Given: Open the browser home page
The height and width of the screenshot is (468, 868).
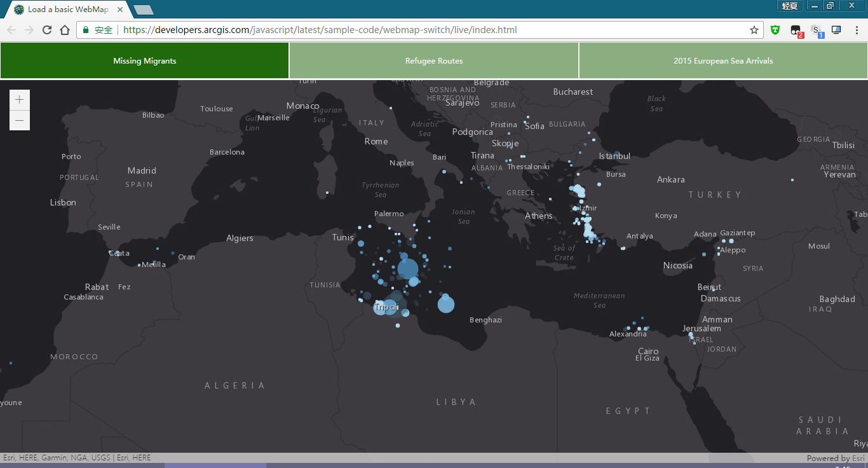Looking at the screenshot, I should click(65, 30).
